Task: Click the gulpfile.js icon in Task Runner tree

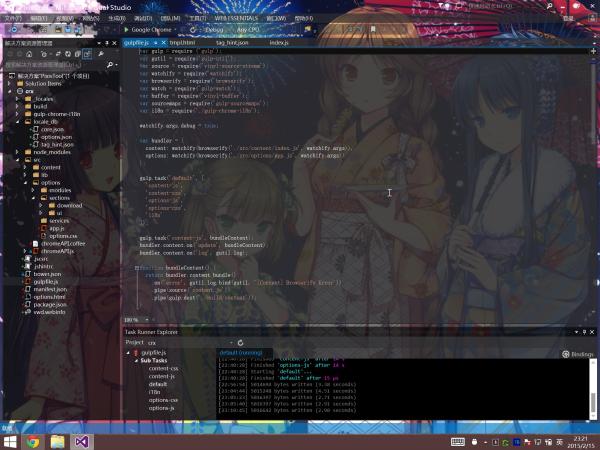Action: 136,353
